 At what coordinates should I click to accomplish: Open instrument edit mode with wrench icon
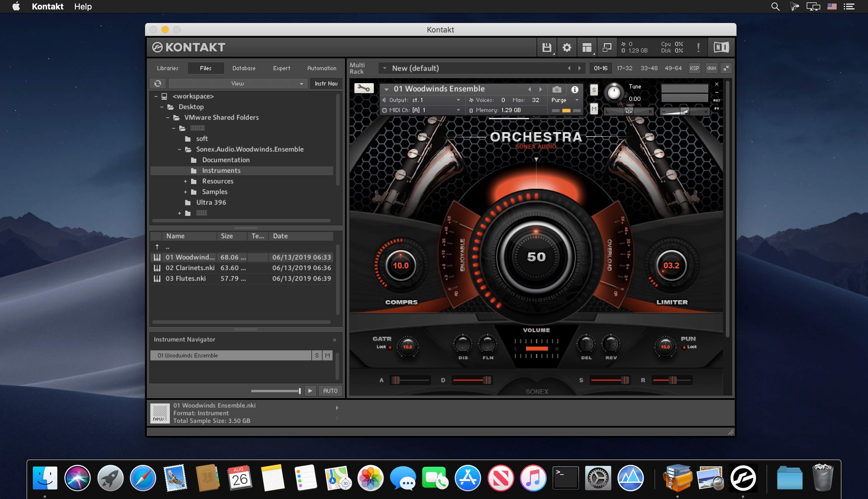[364, 88]
